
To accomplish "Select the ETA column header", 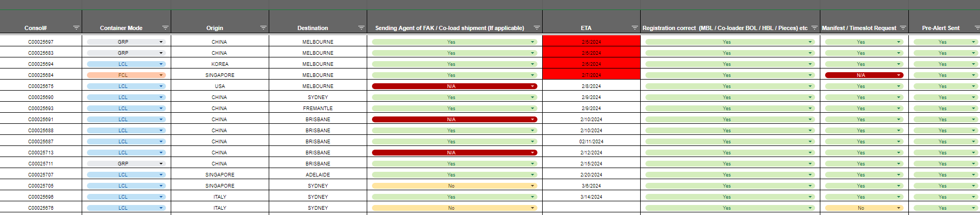I will [586, 28].
